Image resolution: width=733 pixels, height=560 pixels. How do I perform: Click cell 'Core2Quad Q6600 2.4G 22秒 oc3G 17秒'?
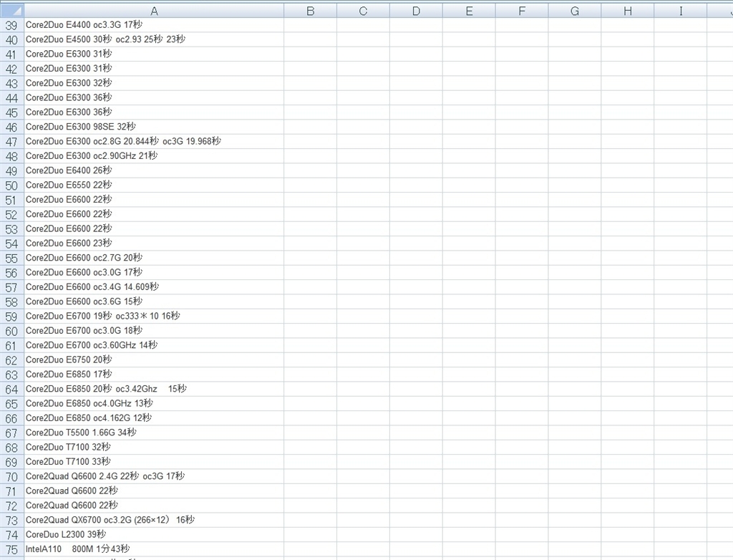(x=154, y=477)
